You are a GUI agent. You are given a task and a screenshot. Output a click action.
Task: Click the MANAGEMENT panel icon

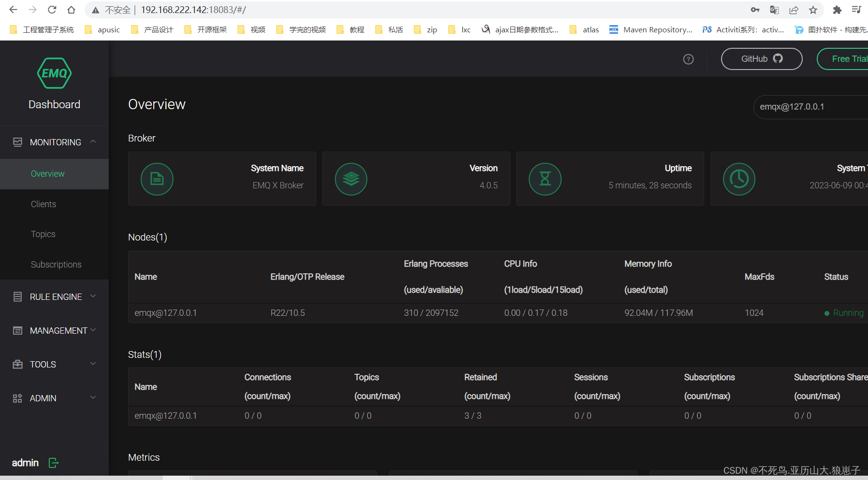pos(18,331)
